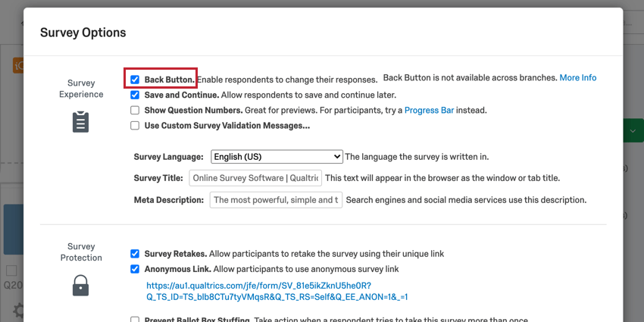Toggle the Survey Retakes checkbox
Screen dimensions: 644x322
[x=135, y=253]
